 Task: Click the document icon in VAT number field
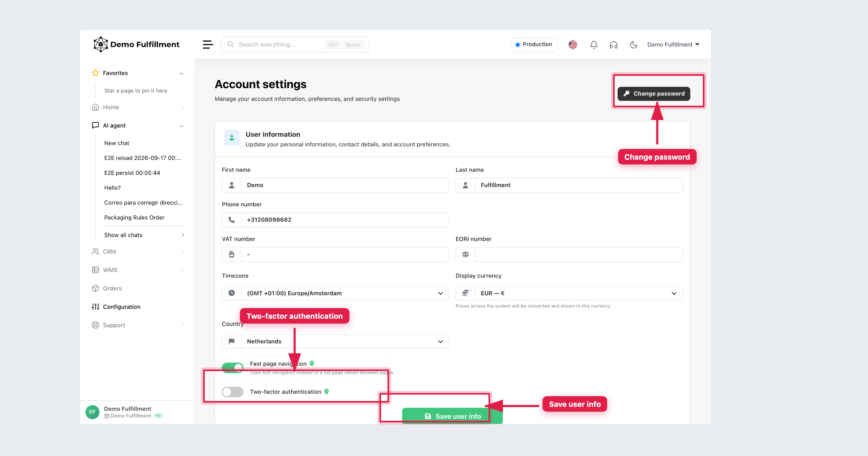coord(231,254)
